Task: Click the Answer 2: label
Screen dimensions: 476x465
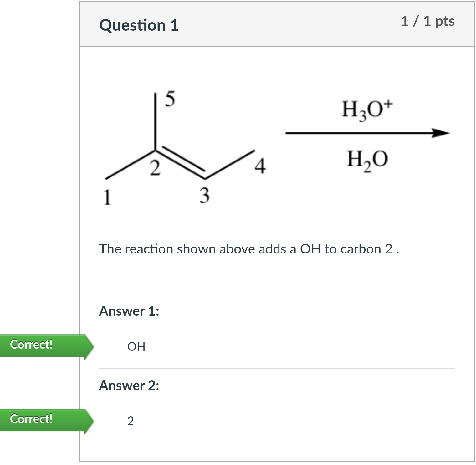Action: click(x=129, y=386)
